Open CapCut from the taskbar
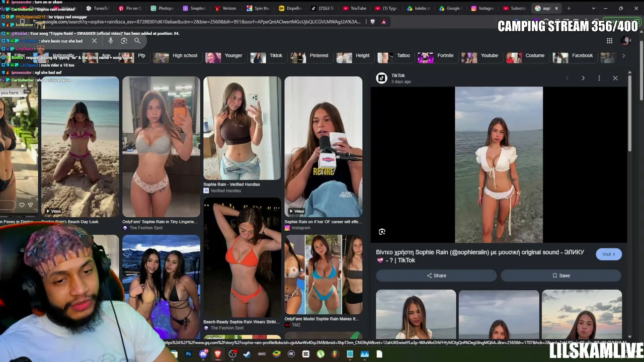Viewport: 644px width, 362px height. [x=306, y=354]
